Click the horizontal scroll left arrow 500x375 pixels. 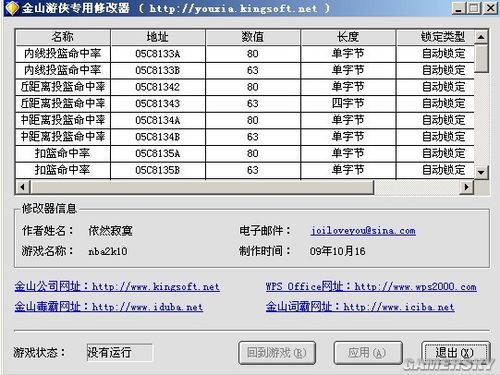pyautogui.click(x=23, y=187)
